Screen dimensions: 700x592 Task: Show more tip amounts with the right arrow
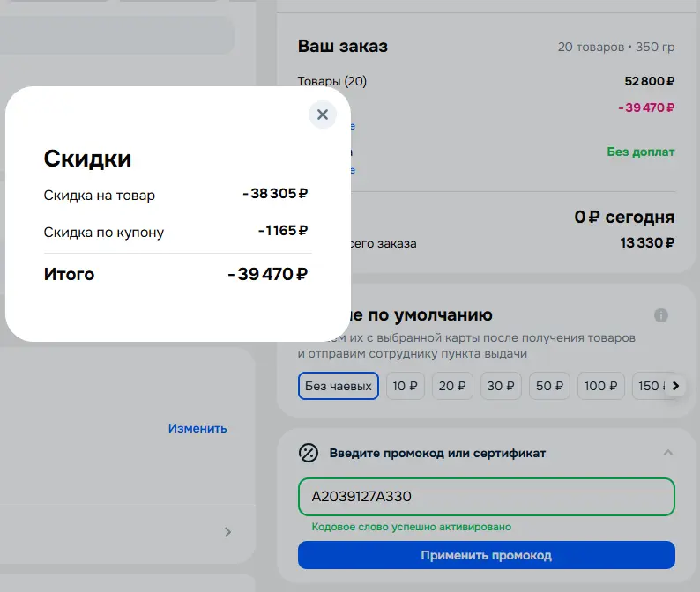coord(675,386)
